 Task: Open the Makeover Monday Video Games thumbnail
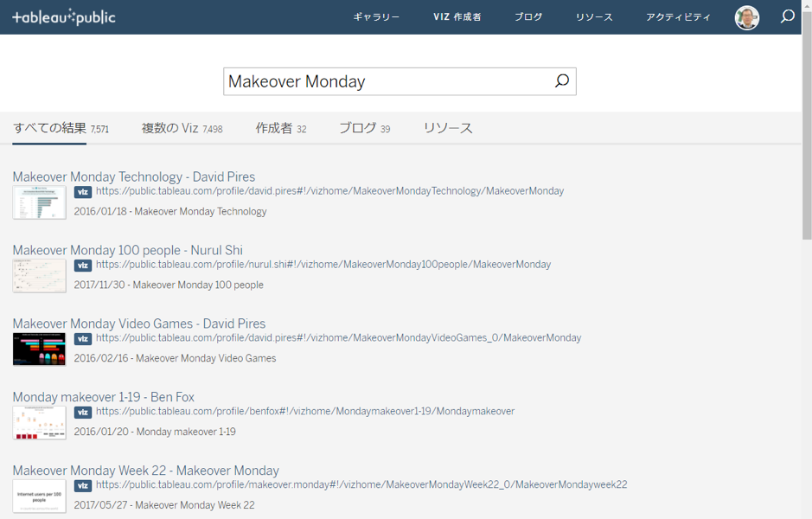point(39,349)
